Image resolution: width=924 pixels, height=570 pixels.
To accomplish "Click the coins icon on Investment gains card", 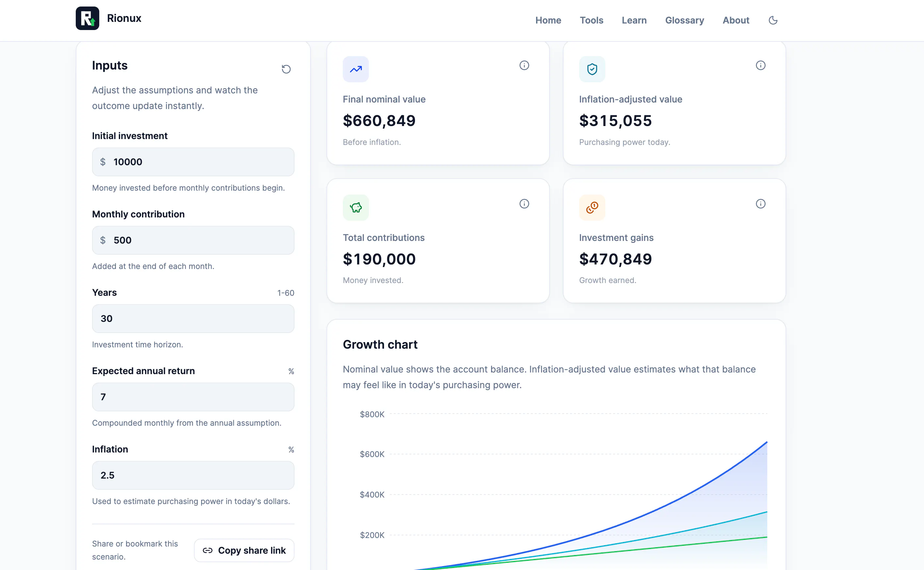I will (x=592, y=207).
